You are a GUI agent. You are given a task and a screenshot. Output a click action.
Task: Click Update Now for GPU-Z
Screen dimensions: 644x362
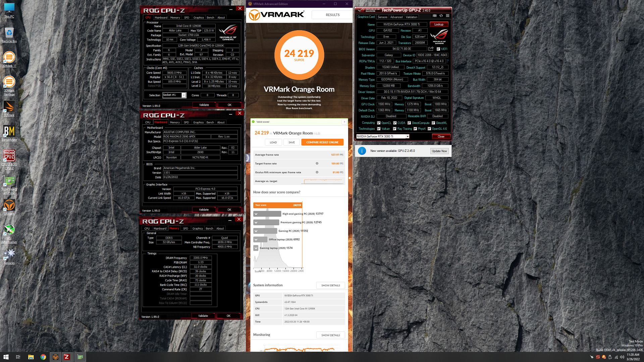click(439, 151)
